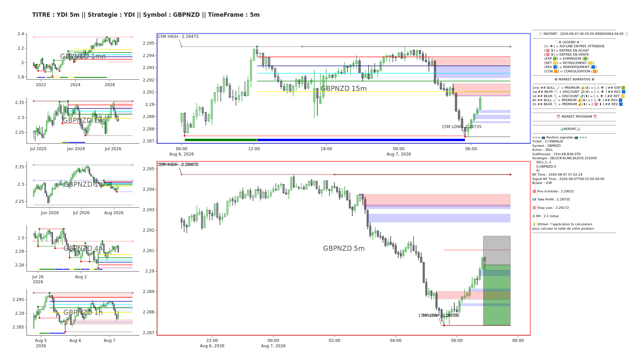Click the target icon in the 1h narrative row
This screenshot has height=362, width=644.
[596, 104]
